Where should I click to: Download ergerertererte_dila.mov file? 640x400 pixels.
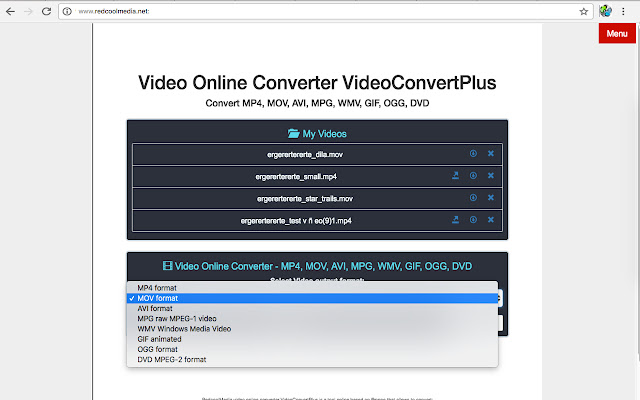click(473, 153)
